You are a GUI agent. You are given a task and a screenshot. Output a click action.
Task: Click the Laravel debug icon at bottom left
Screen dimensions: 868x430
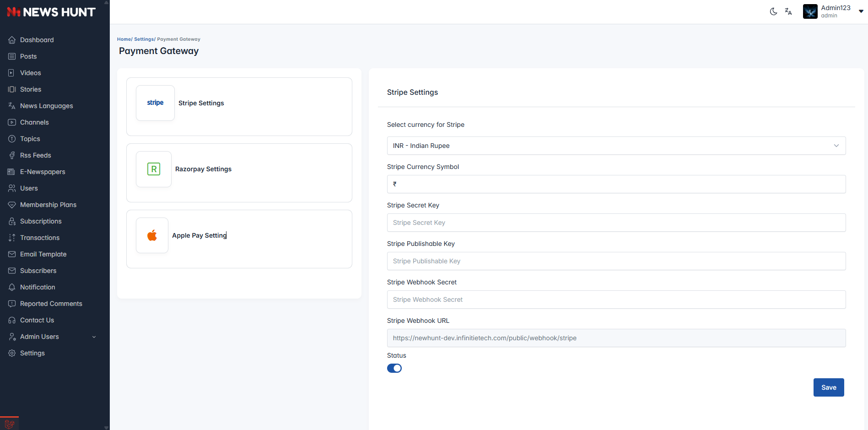coord(10,424)
